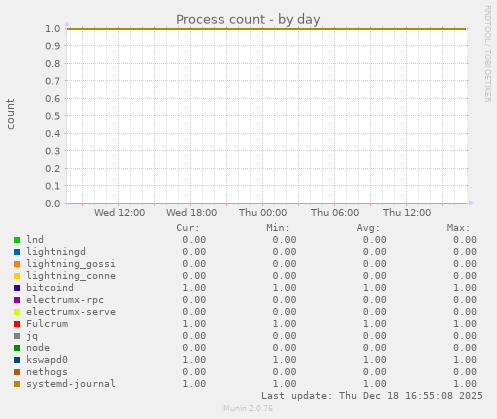Viewport: 497px width, 419px height.
Task: Click systemd-journal's Min value 1.00
Action: [x=284, y=384]
